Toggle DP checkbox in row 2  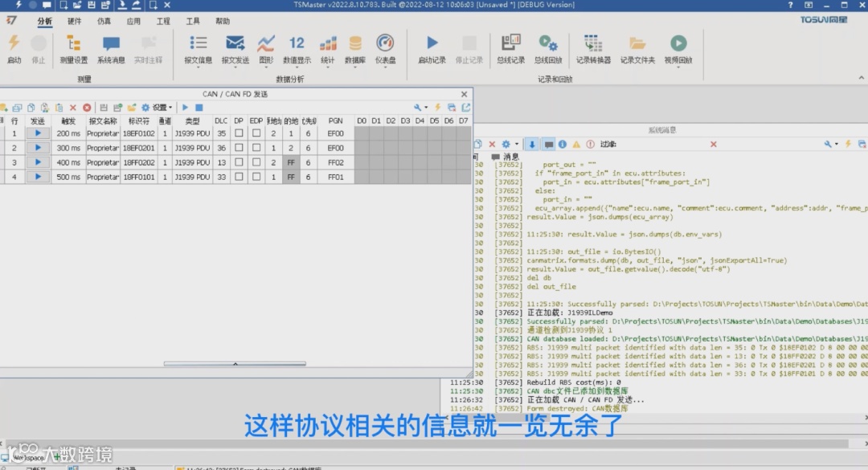239,148
